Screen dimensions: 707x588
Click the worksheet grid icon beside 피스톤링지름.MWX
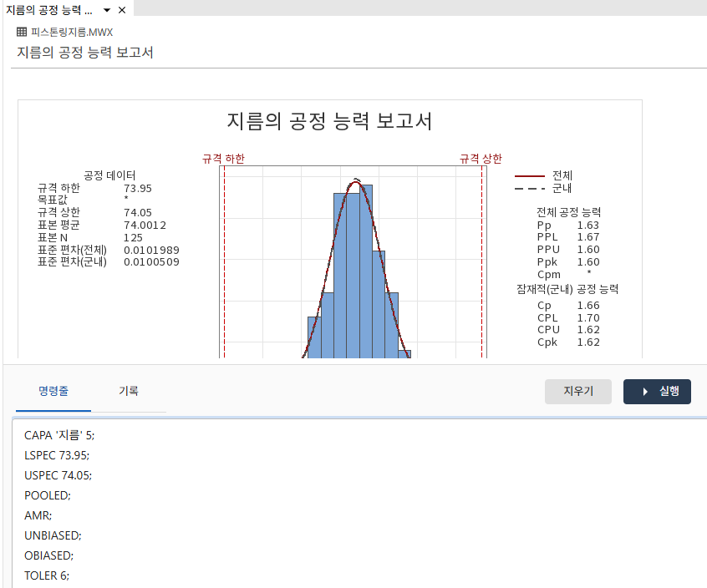point(21,32)
